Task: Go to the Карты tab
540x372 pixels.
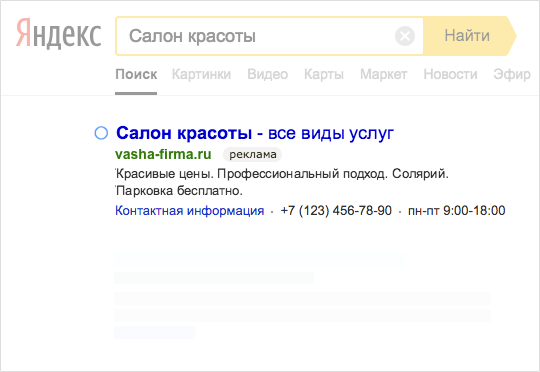Action: coord(324,74)
